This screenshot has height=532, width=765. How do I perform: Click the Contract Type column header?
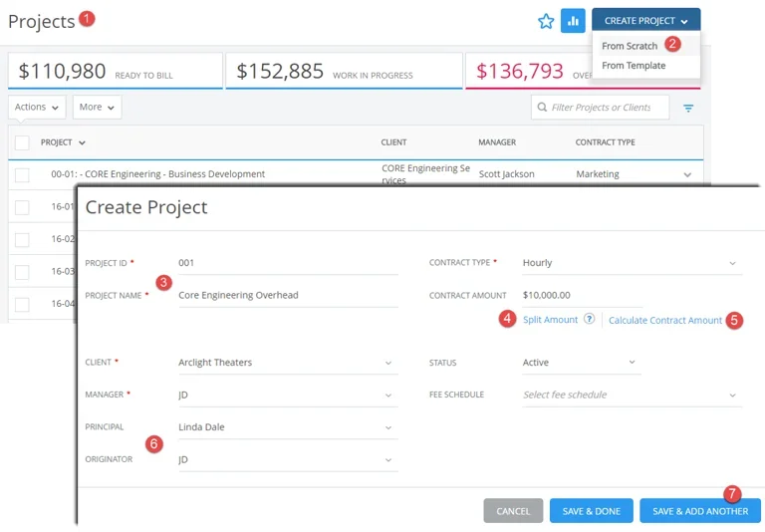tap(605, 142)
